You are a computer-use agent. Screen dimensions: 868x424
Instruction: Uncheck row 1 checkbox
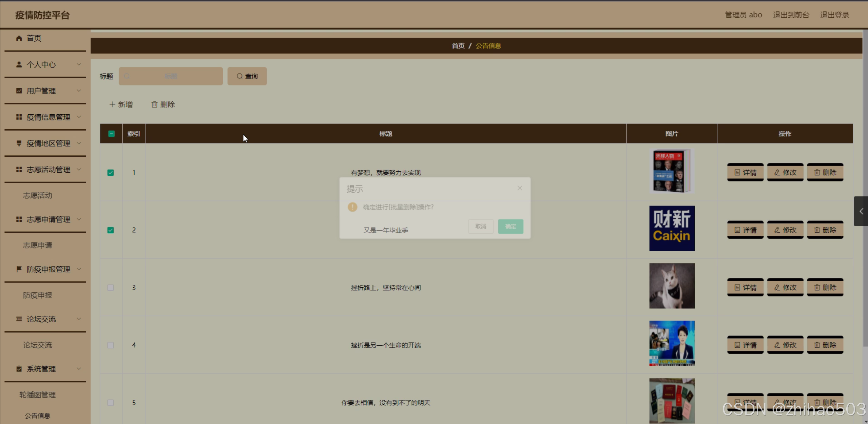(111, 173)
